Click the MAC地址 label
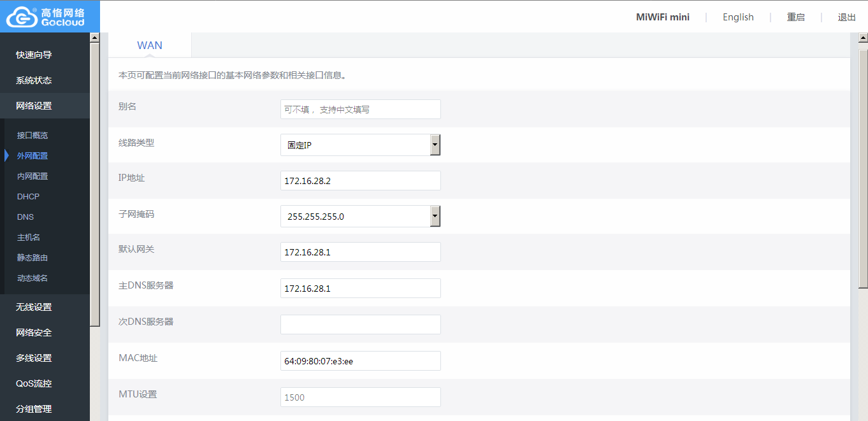 tap(138, 358)
